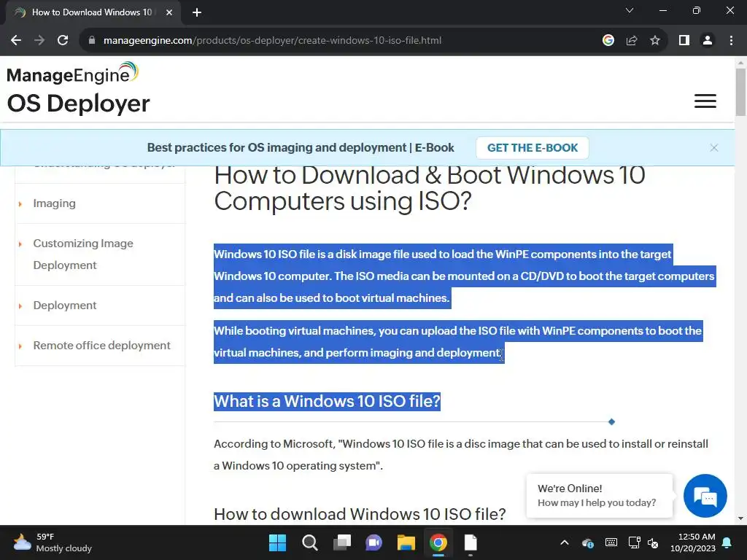Expand the Imaging sidebar section
Image resolution: width=747 pixels, height=560 pixels.
(x=54, y=203)
